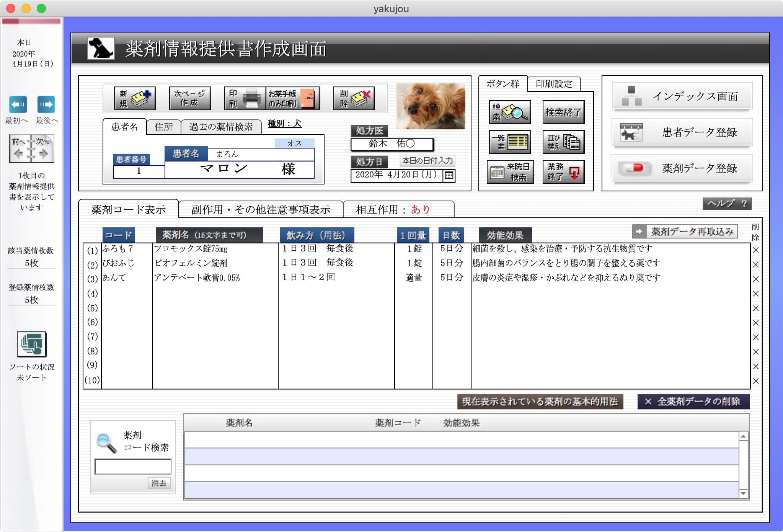Open search with the 検索 magnifier icon
Image resolution: width=783 pixels, height=532 pixels.
(x=511, y=113)
